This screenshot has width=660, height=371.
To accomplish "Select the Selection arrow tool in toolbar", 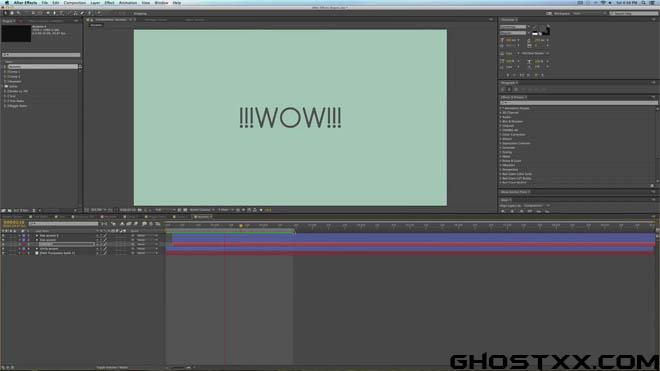I will 5,13.
